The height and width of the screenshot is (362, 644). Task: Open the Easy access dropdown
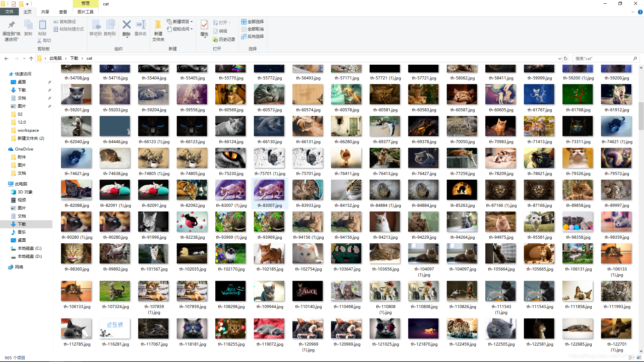(x=180, y=29)
